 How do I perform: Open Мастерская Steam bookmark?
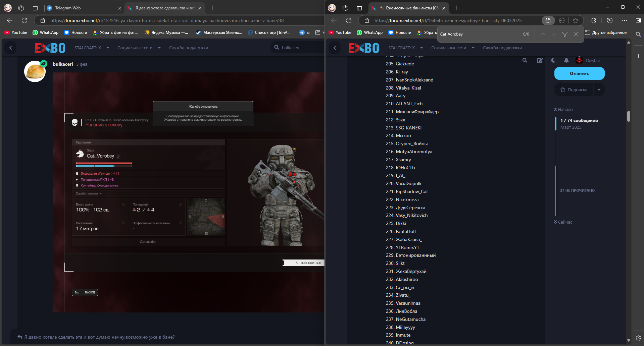(x=218, y=33)
